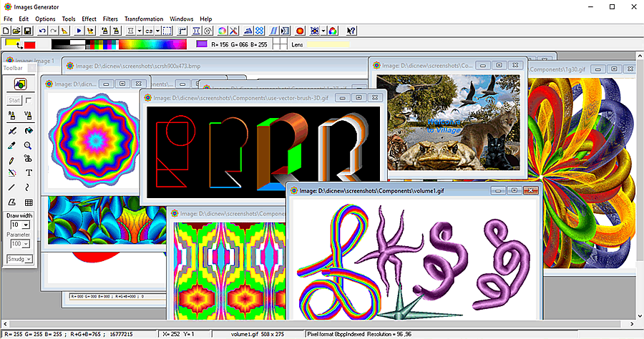Click the Help question-arrow icon
Image resolution: width=644 pixels, height=339 pixels.
tap(351, 31)
